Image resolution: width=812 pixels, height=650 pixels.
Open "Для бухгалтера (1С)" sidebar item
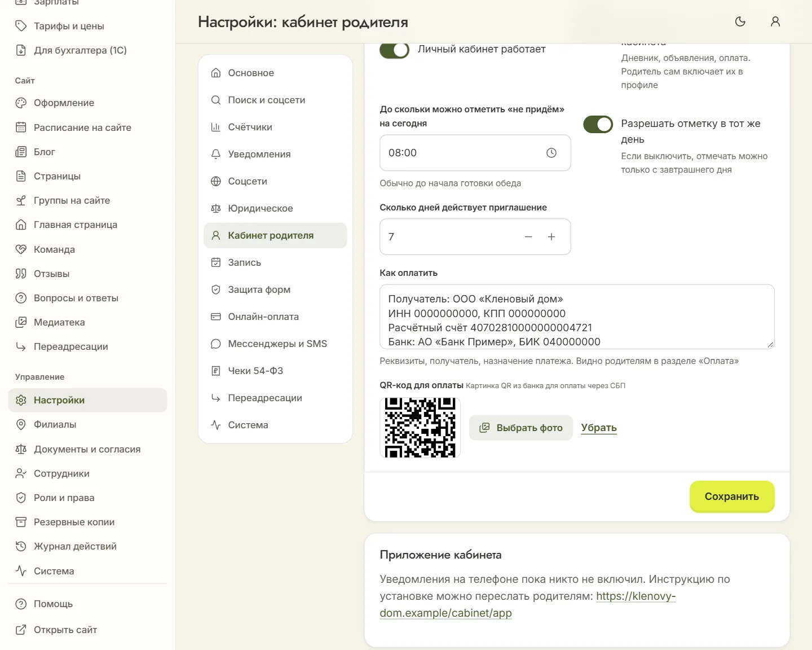tap(87, 50)
